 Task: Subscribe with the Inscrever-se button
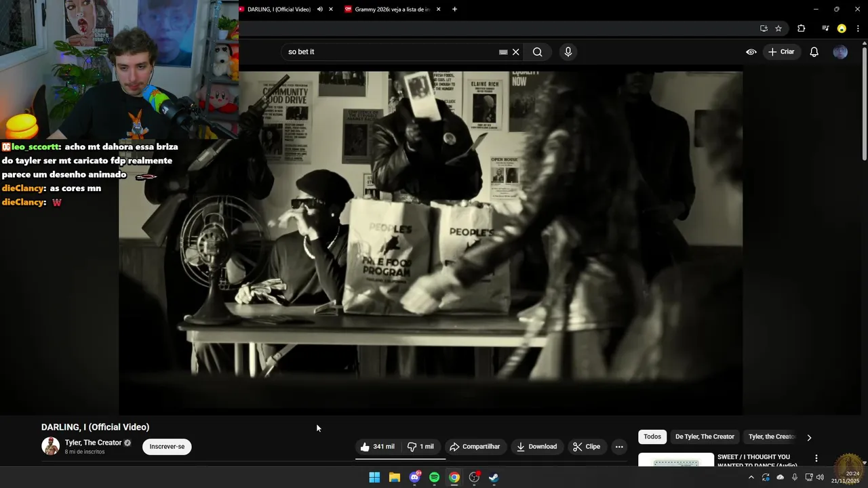(x=167, y=447)
